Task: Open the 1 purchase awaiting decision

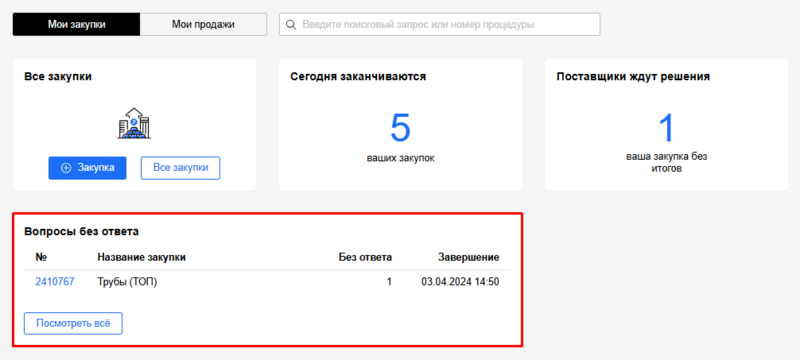Action: click(666, 127)
